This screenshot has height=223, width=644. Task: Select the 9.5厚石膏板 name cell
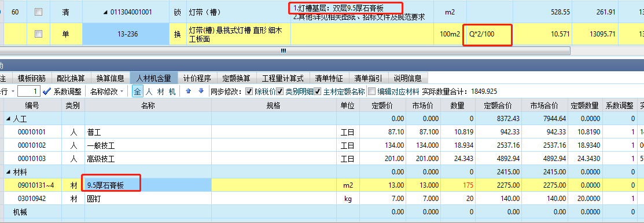148,185
